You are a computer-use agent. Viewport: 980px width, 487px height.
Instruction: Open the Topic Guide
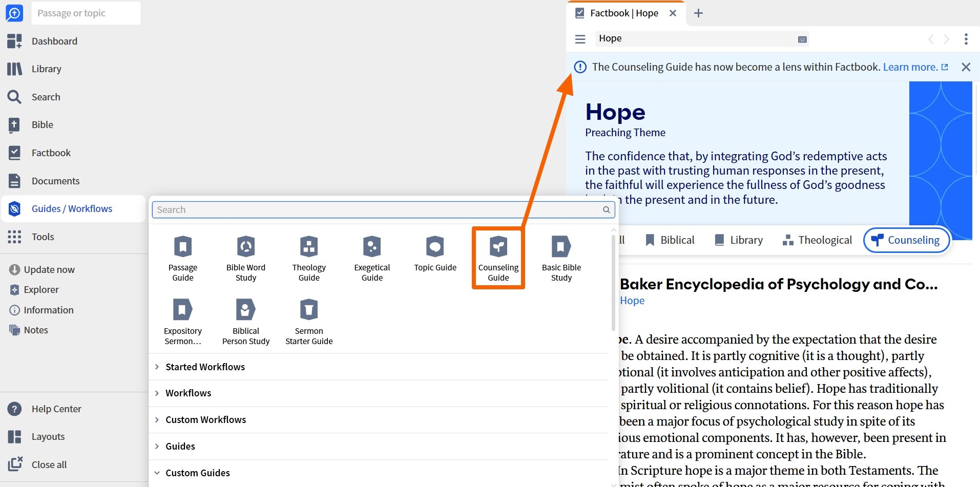click(435, 255)
